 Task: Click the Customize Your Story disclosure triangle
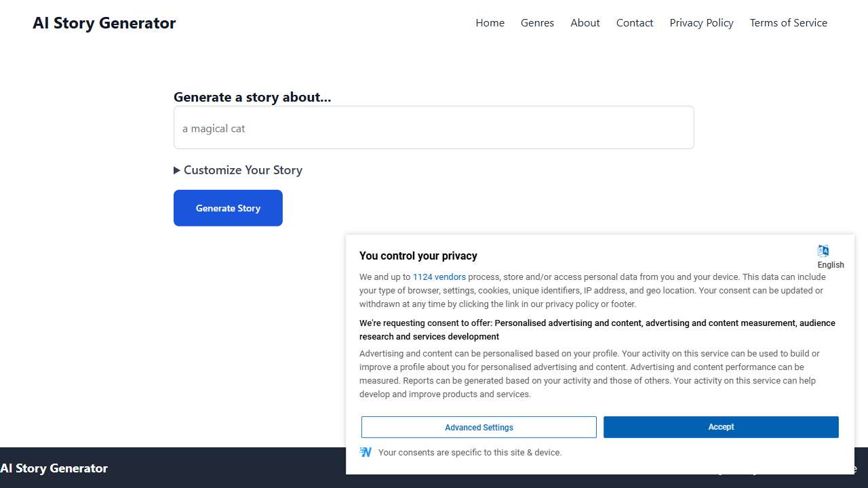(x=177, y=170)
